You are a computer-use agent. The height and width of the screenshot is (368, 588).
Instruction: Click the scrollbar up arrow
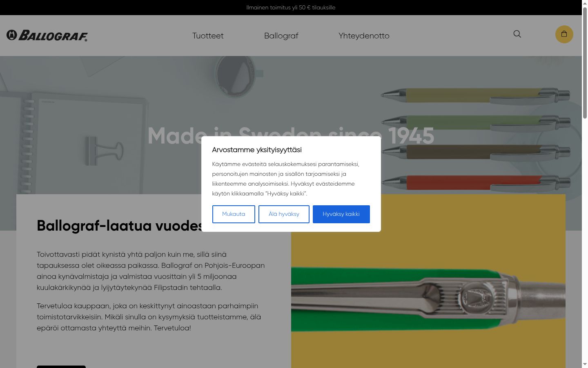click(x=585, y=3)
